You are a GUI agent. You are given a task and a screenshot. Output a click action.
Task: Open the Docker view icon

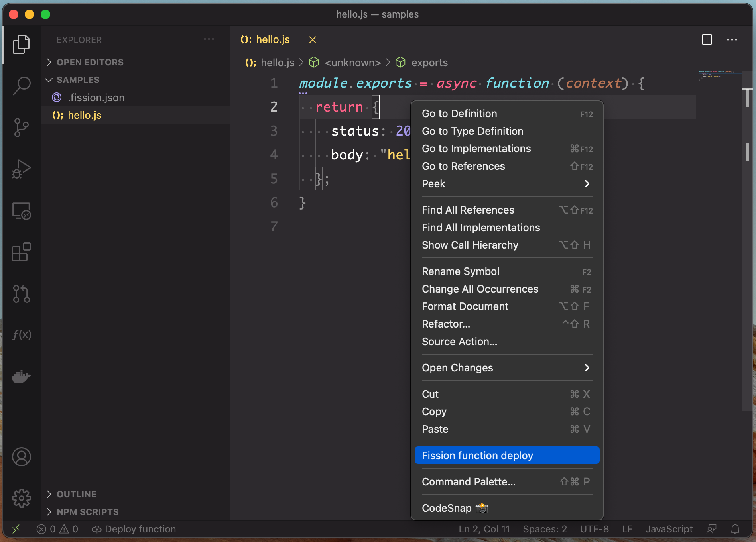point(22,376)
